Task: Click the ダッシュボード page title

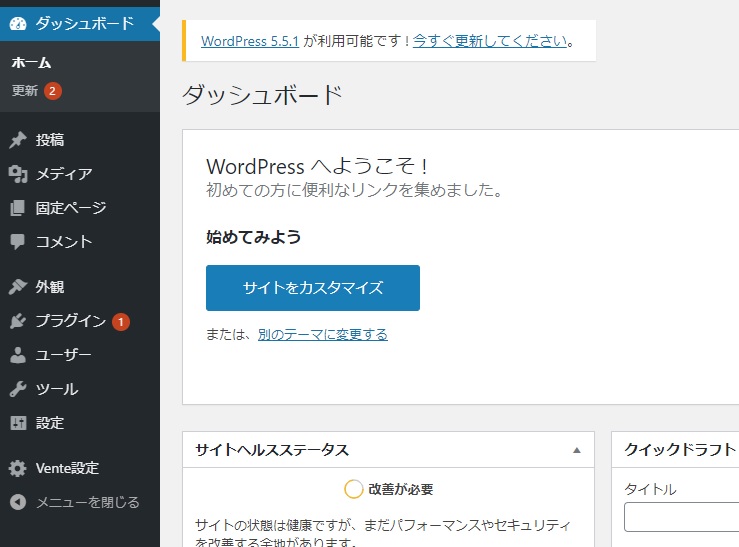Action: pos(262,95)
